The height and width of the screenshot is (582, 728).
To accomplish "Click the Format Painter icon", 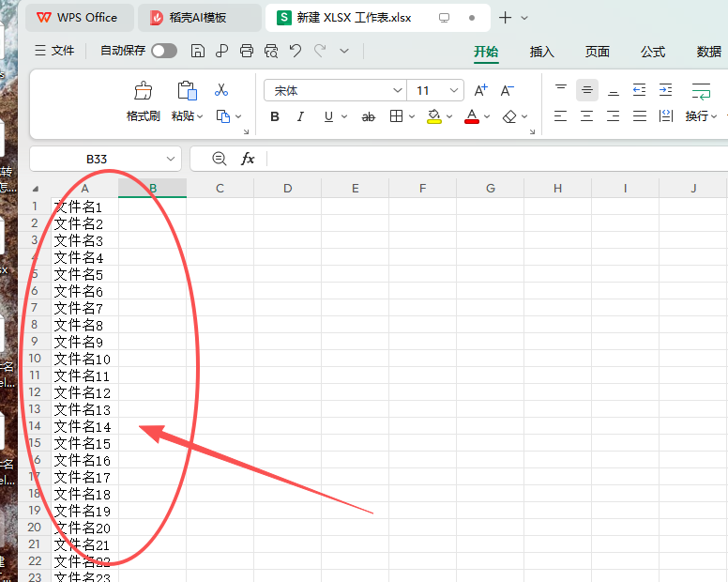I will coord(143,90).
